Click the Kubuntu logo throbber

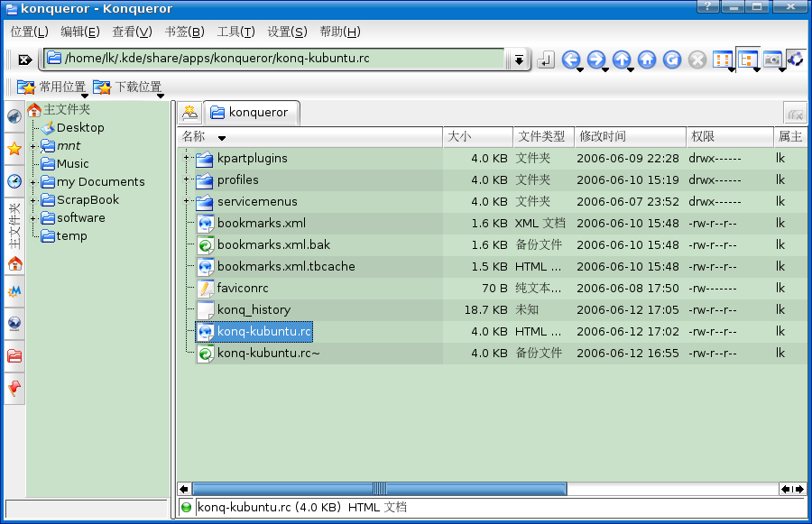(796, 59)
